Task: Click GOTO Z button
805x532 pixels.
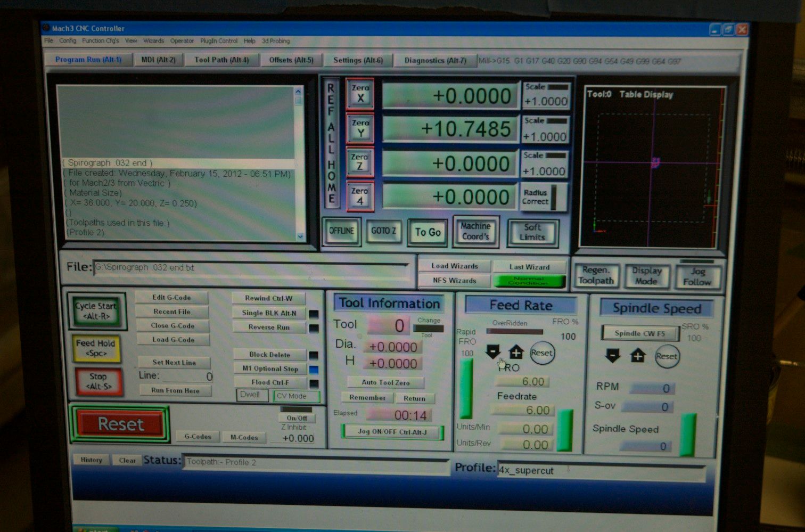Action: pos(383,231)
